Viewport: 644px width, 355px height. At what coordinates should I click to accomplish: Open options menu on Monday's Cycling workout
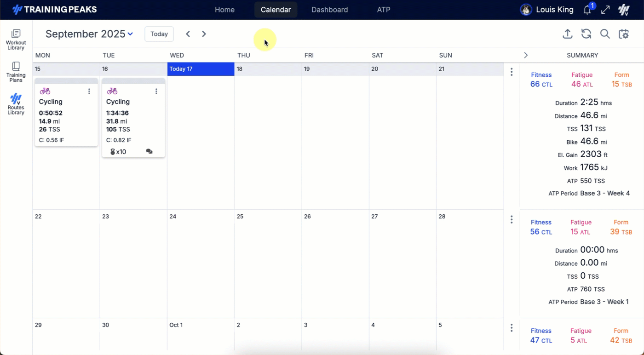click(x=89, y=92)
